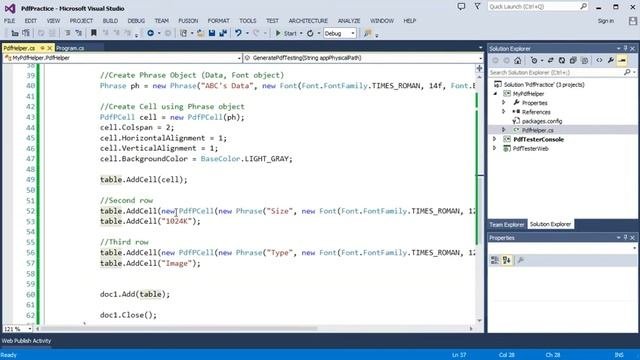The width and height of the screenshot is (640, 360).
Task: Click the Undo arrow icon
Action: [238, 33]
